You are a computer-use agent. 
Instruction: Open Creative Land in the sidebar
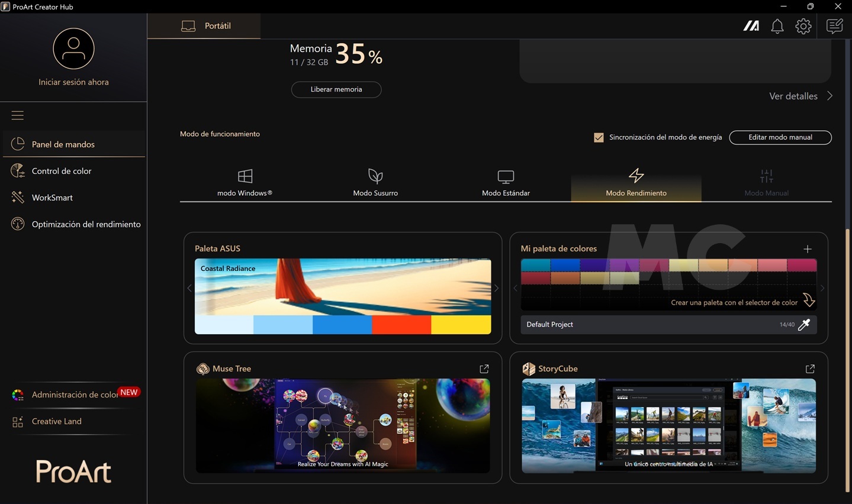point(74,421)
